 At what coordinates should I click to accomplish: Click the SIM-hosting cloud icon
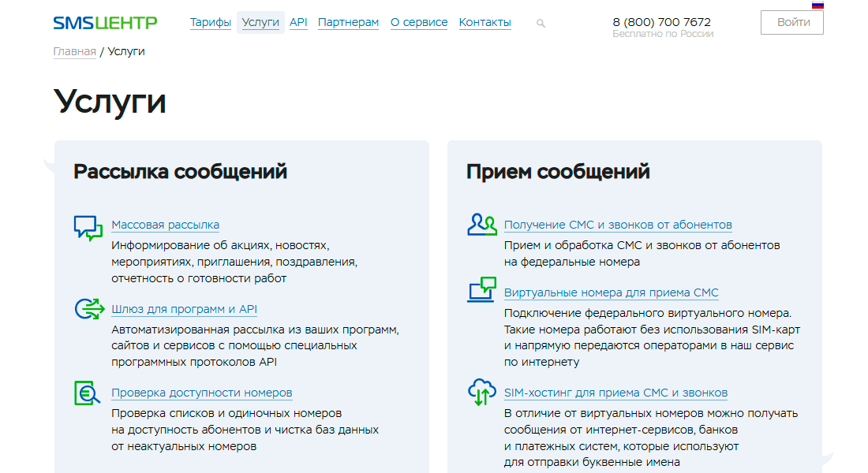point(481,393)
